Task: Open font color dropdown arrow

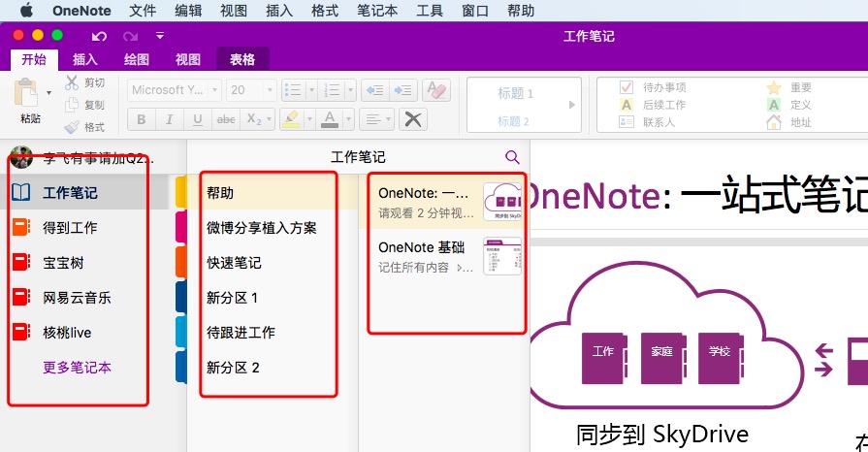Action: click(349, 119)
